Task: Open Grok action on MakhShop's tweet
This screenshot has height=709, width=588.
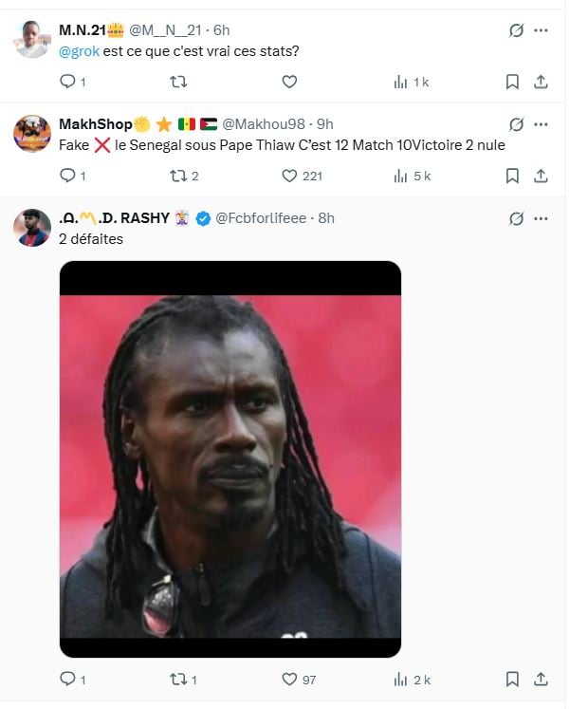Action: pyautogui.click(x=516, y=124)
